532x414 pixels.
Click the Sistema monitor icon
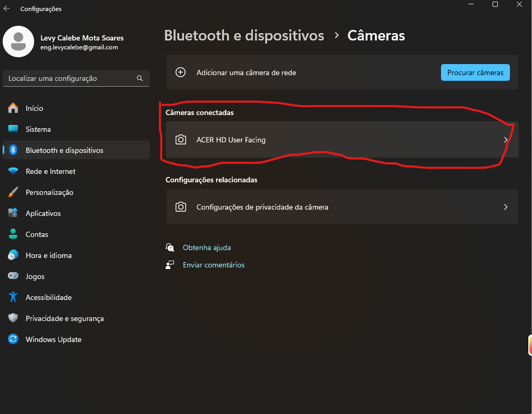click(13, 129)
